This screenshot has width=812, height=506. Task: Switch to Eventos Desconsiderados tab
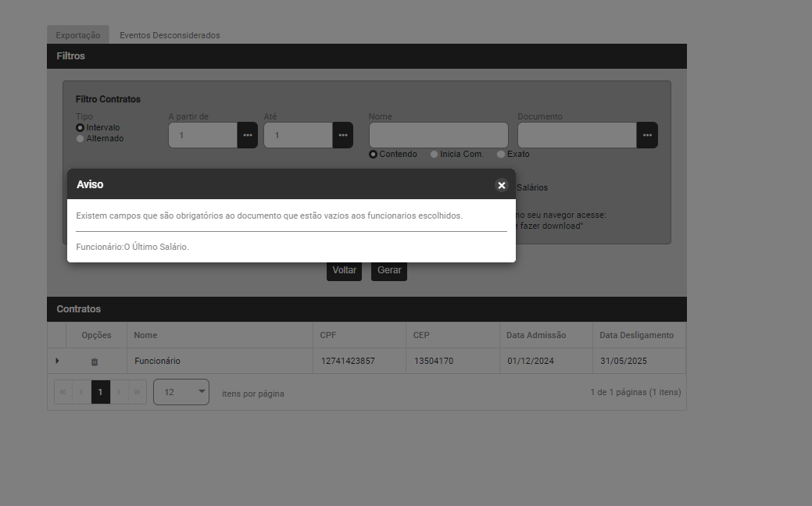(170, 35)
